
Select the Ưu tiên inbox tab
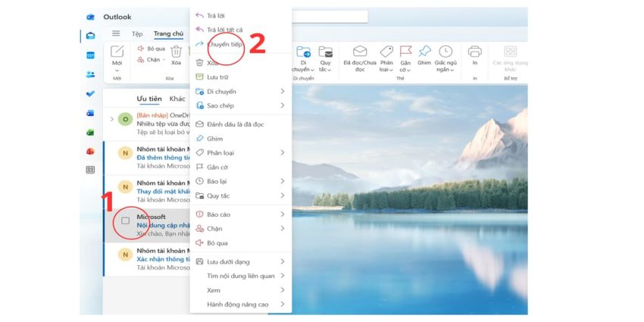(x=149, y=99)
